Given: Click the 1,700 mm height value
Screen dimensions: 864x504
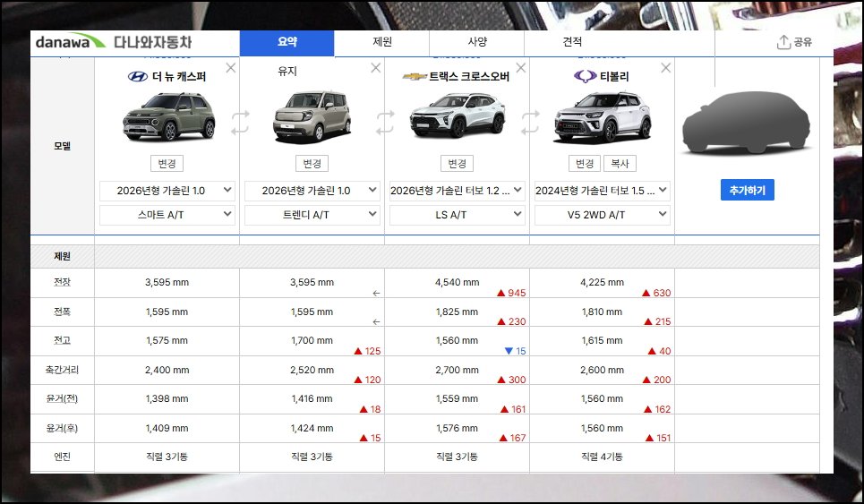Looking at the screenshot, I should [x=312, y=340].
